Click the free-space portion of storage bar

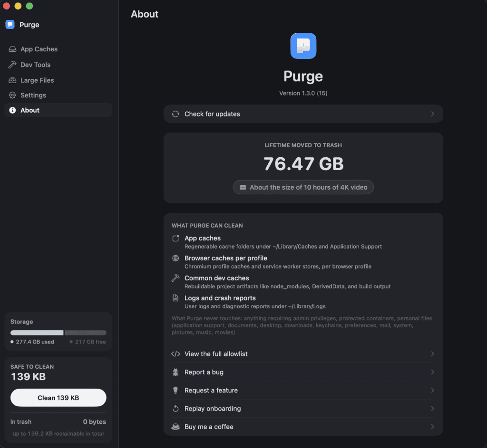click(86, 333)
